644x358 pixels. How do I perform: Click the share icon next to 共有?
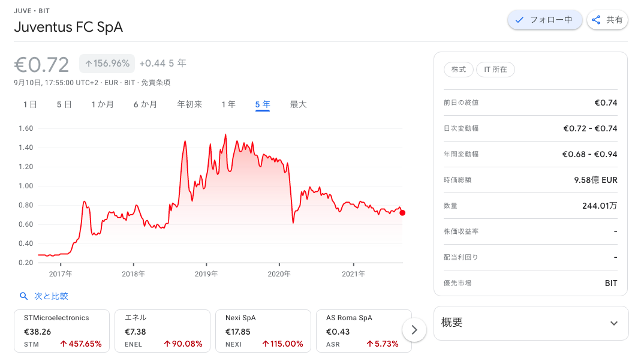tap(596, 20)
